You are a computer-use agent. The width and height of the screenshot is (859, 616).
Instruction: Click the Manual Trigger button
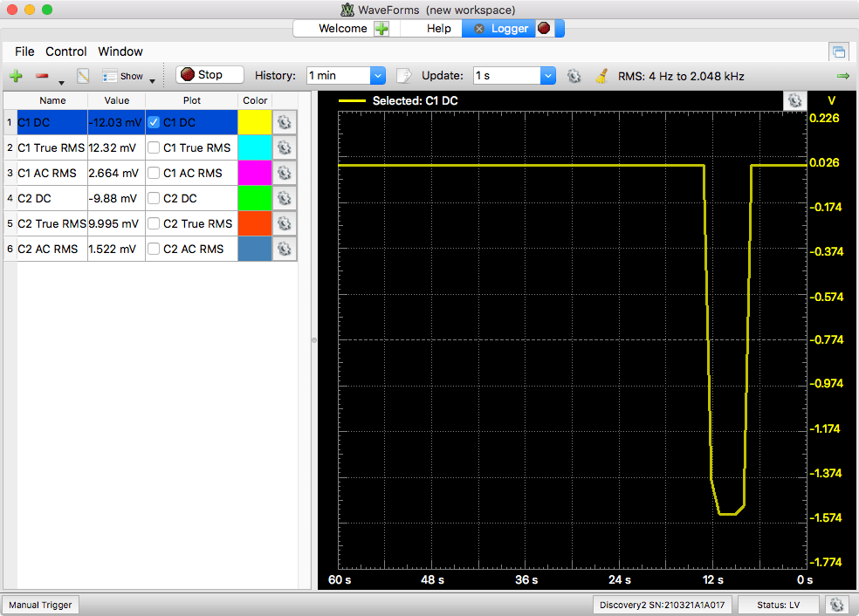point(40,604)
